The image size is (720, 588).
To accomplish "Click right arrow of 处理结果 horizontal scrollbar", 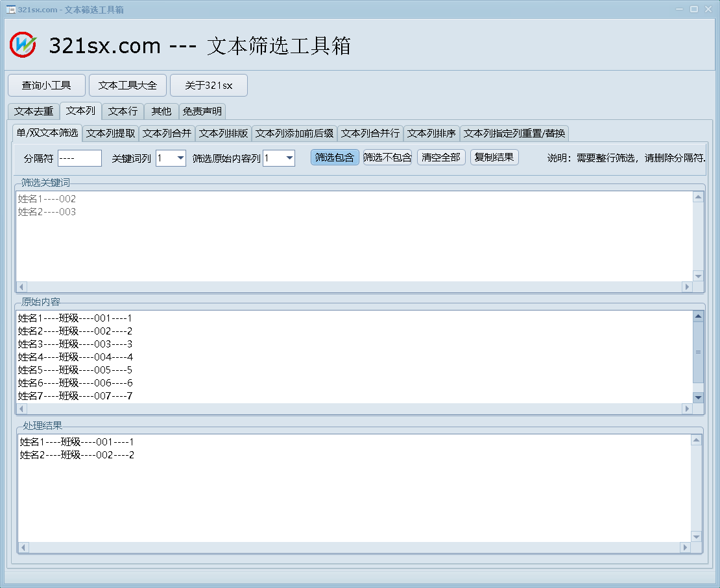I will 684,548.
